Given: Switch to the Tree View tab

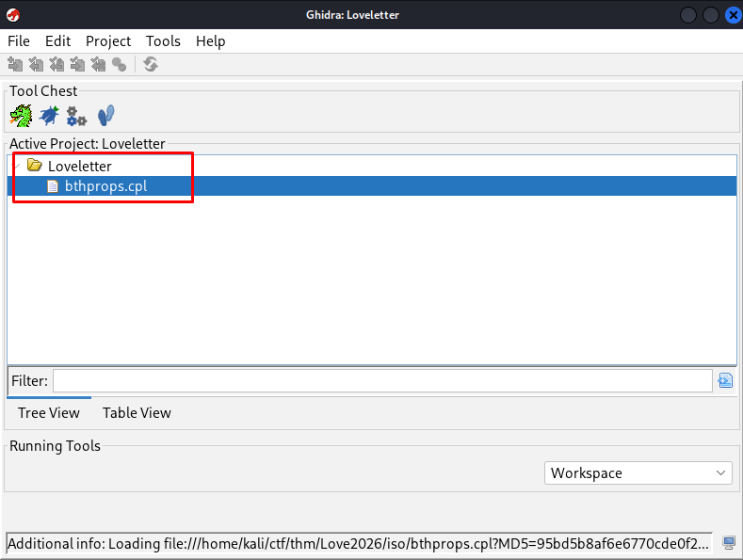Looking at the screenshot, I should [x=49, y=413].
